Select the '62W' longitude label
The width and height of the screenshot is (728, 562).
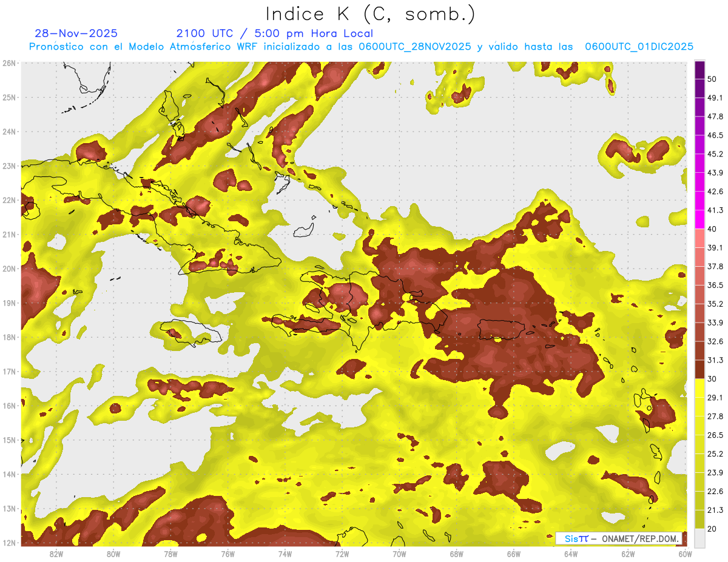628,554
